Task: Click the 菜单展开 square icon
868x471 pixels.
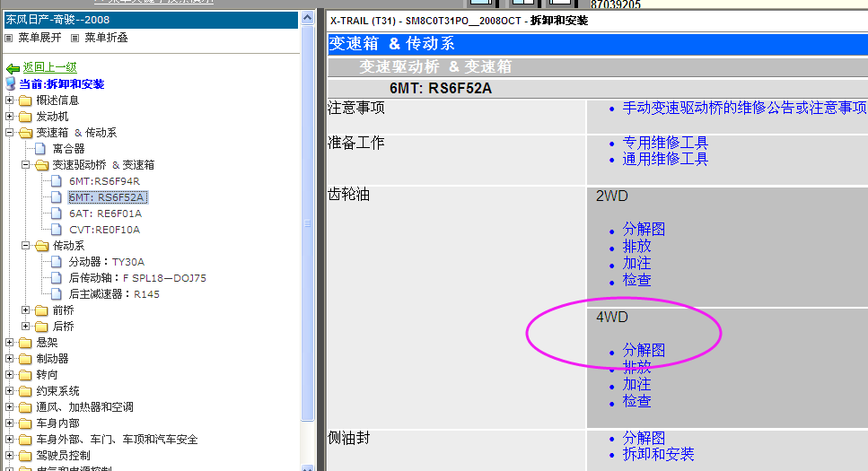Action: (x=8, y=39)
